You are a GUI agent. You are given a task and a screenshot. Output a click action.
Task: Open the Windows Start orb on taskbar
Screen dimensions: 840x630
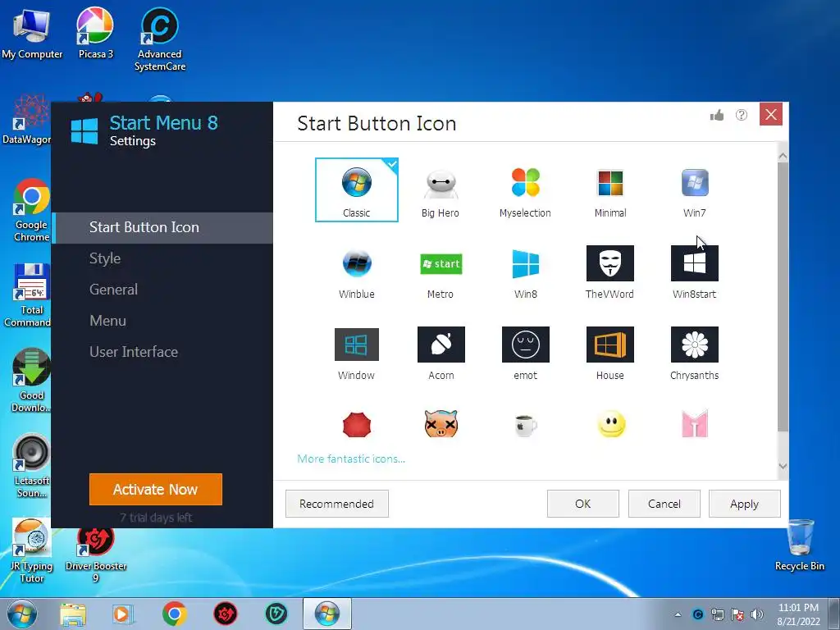[22, 614]
